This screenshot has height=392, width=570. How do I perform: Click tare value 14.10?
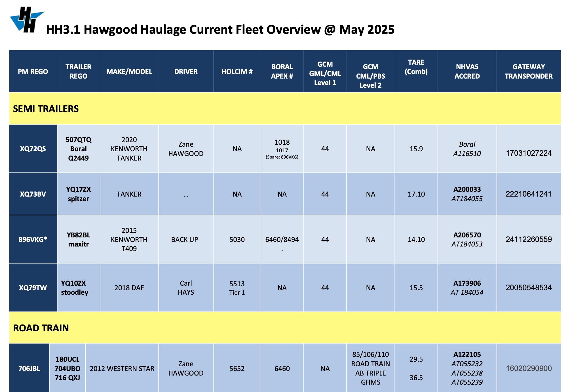[416, 239]
